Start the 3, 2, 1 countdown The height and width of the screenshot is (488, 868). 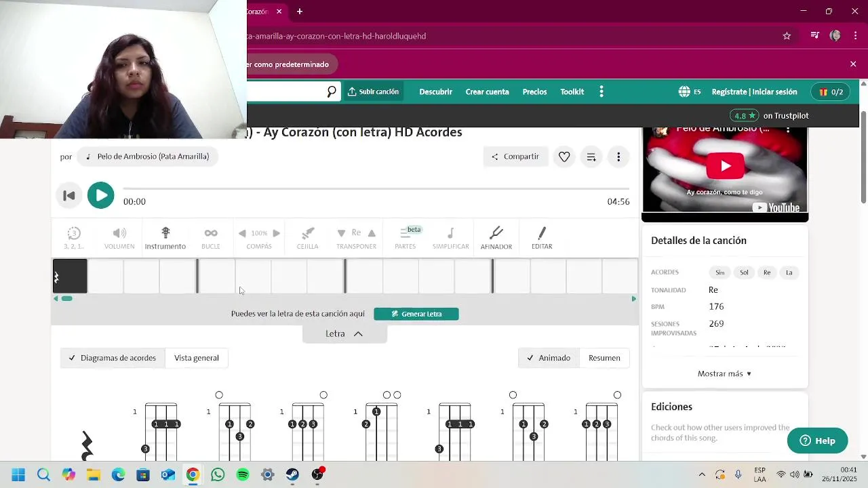pos(74,238)
